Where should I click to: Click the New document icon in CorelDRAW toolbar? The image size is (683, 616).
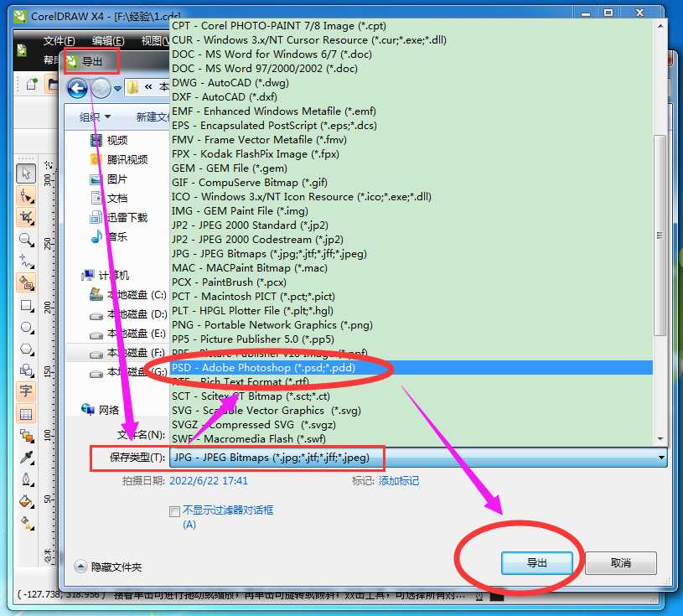(x=31, y=84)
